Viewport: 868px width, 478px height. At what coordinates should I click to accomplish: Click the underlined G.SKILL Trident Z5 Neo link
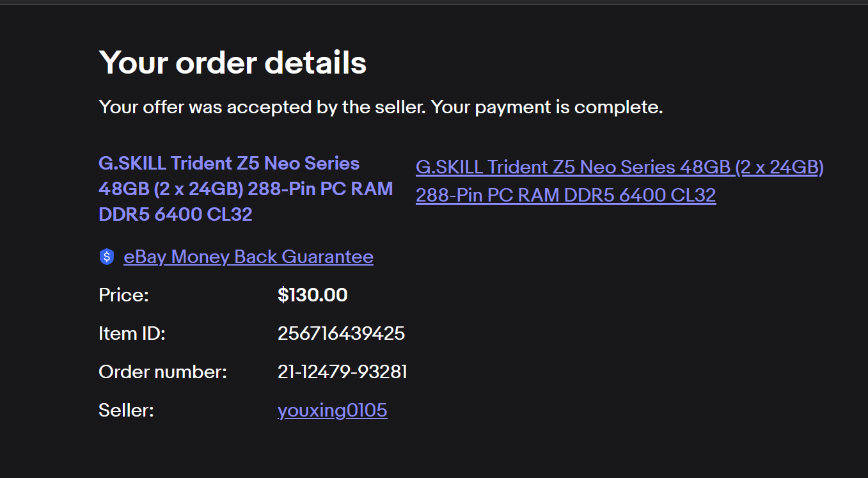point(619,168)
